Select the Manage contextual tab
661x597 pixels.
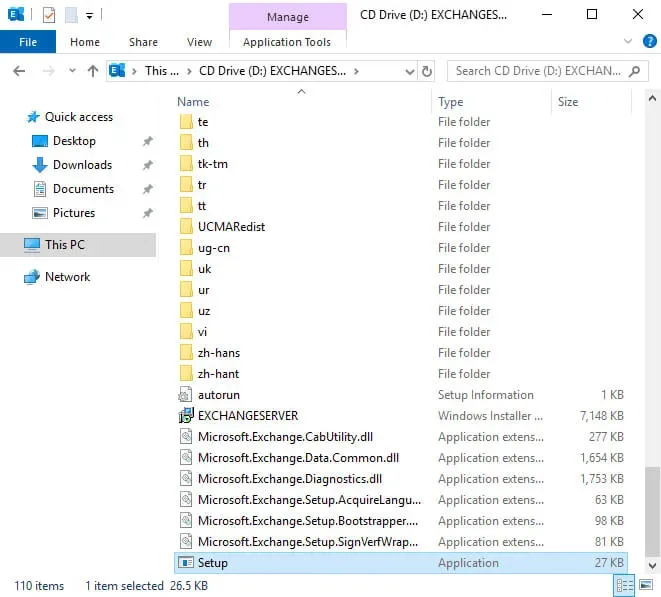(x=288, y=16)
